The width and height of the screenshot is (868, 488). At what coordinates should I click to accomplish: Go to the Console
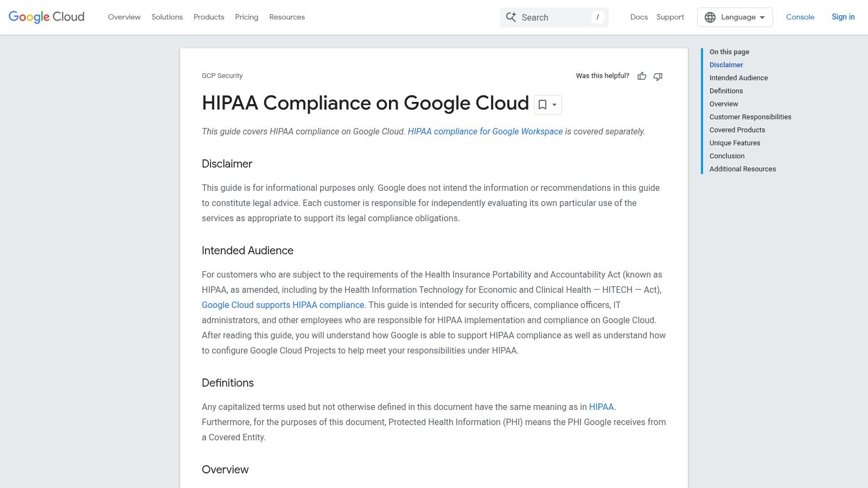coord(800,17)
